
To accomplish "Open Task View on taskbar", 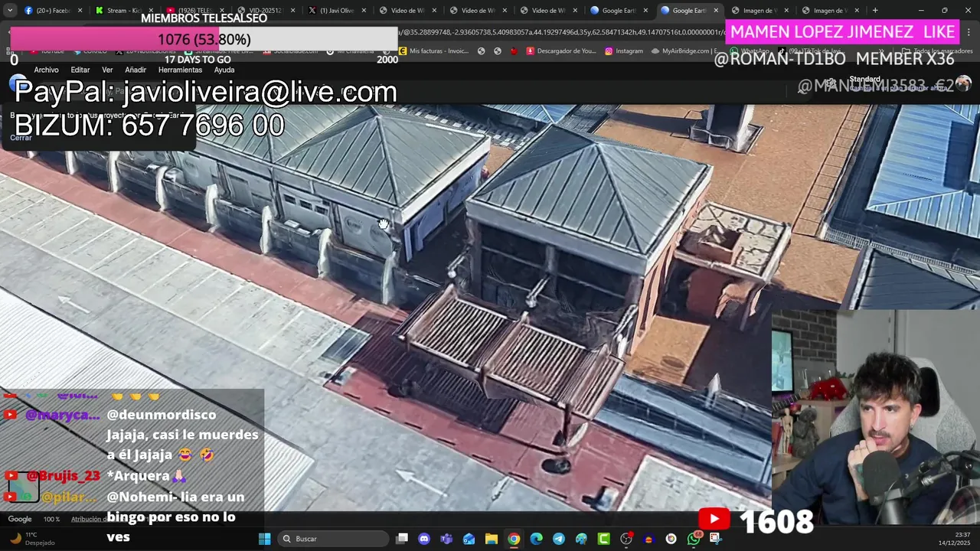I will [402, 539].
